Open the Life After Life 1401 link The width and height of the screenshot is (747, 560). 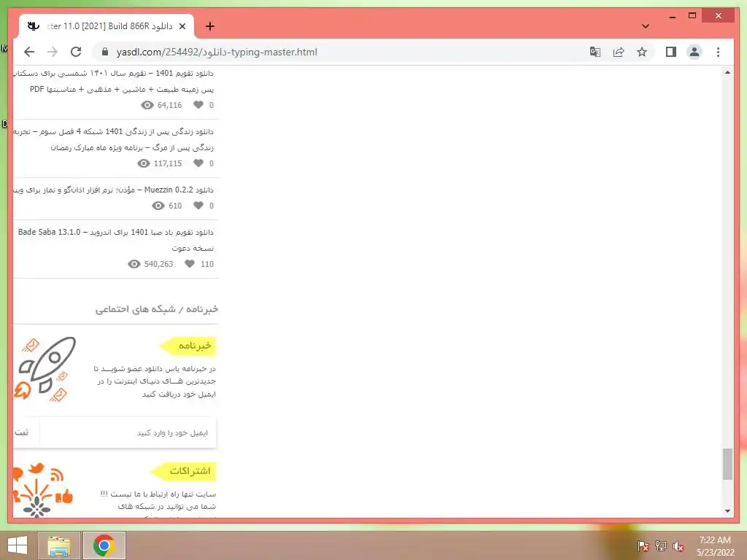[x=115, y=139]
